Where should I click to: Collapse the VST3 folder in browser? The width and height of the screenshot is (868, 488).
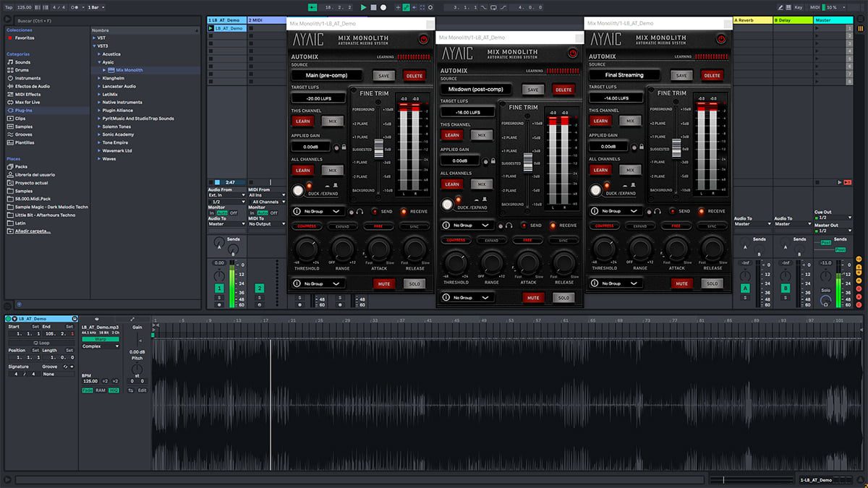click(x=95, y=46)
